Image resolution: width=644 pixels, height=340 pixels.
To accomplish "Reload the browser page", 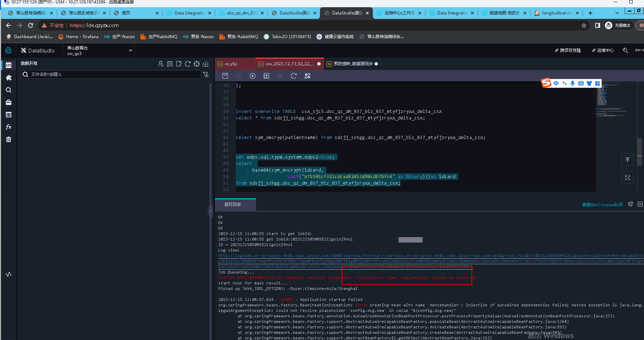I will (31, 25).
